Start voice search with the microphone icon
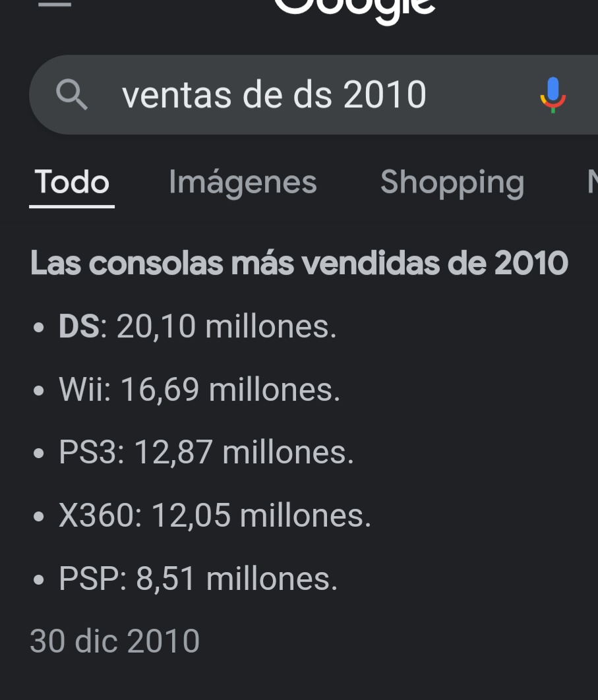 click(x=553, y=95)
